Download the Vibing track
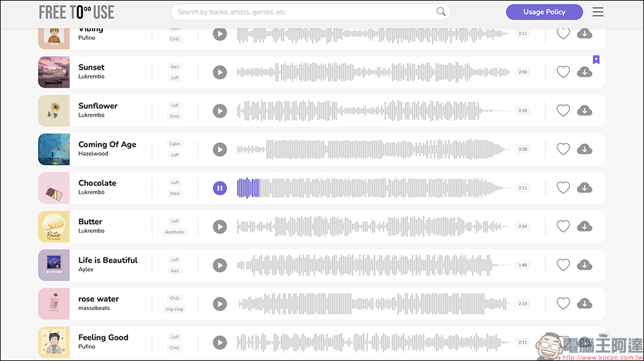This screenshot has width=644, height=361. pyautogui.click(x=585, y=34)
